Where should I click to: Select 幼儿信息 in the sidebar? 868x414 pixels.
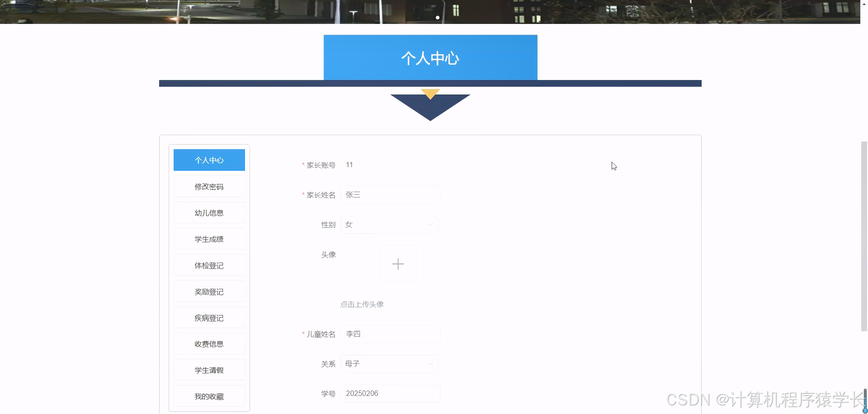point(209,212)
